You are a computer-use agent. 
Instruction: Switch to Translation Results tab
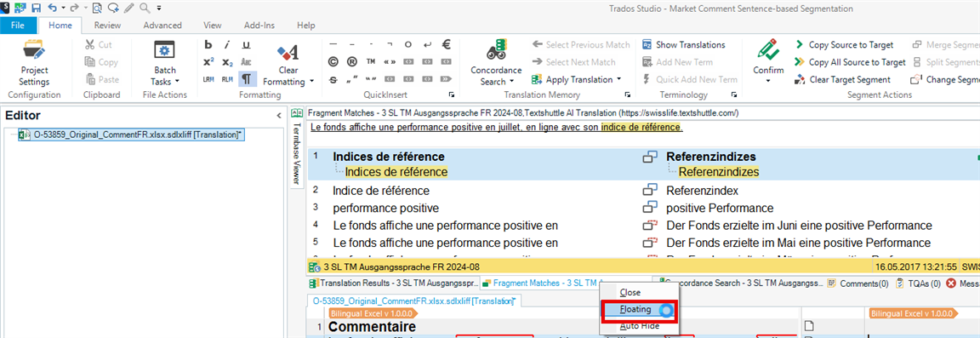point(394,283)
